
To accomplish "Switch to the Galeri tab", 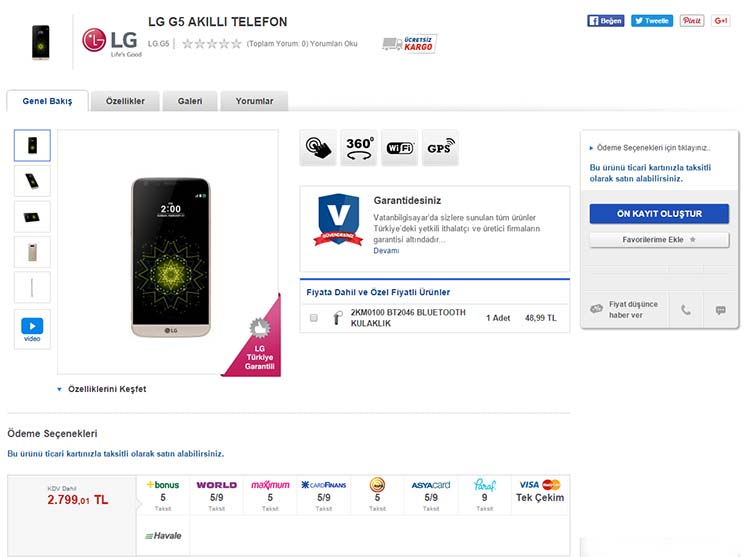I will click(x=190, y=101).
